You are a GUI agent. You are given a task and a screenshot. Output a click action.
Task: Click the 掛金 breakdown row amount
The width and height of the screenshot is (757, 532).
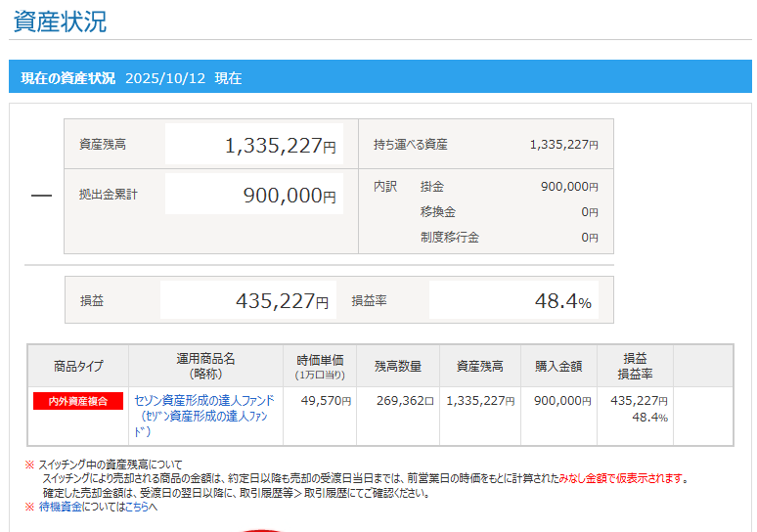[568, 187]
